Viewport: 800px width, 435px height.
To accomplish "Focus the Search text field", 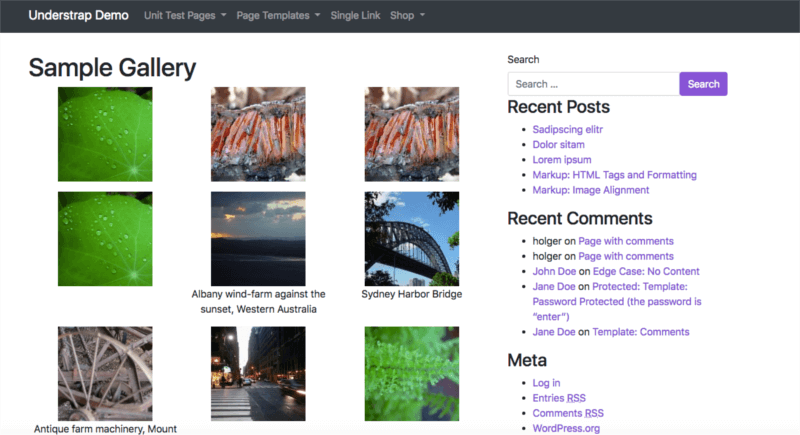I will [x=593, y=84].
